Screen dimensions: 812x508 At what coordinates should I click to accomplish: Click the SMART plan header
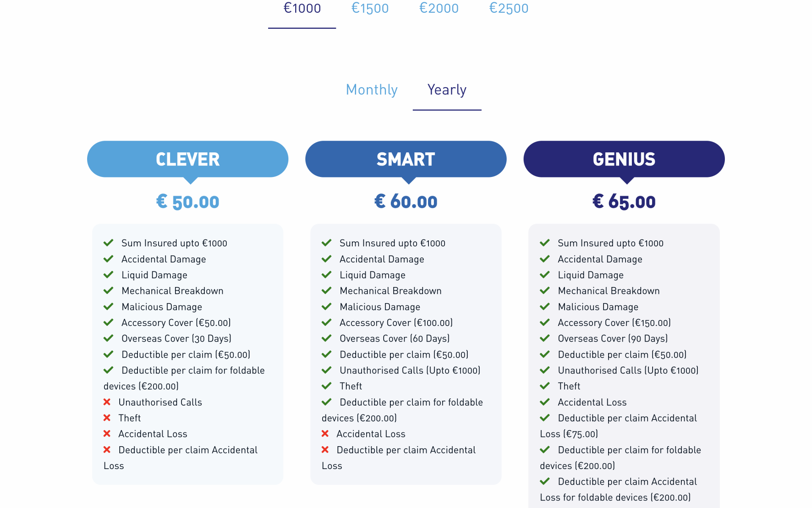coord(406,159)
